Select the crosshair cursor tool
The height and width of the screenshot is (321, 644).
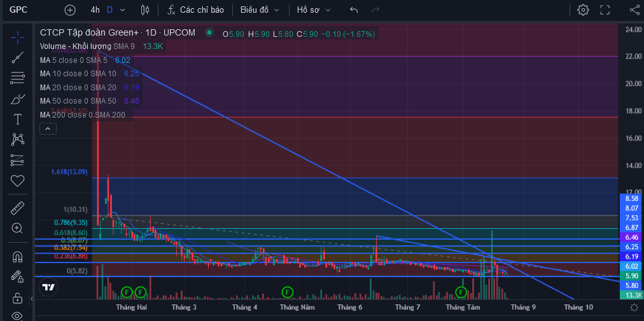coord(17,38)
